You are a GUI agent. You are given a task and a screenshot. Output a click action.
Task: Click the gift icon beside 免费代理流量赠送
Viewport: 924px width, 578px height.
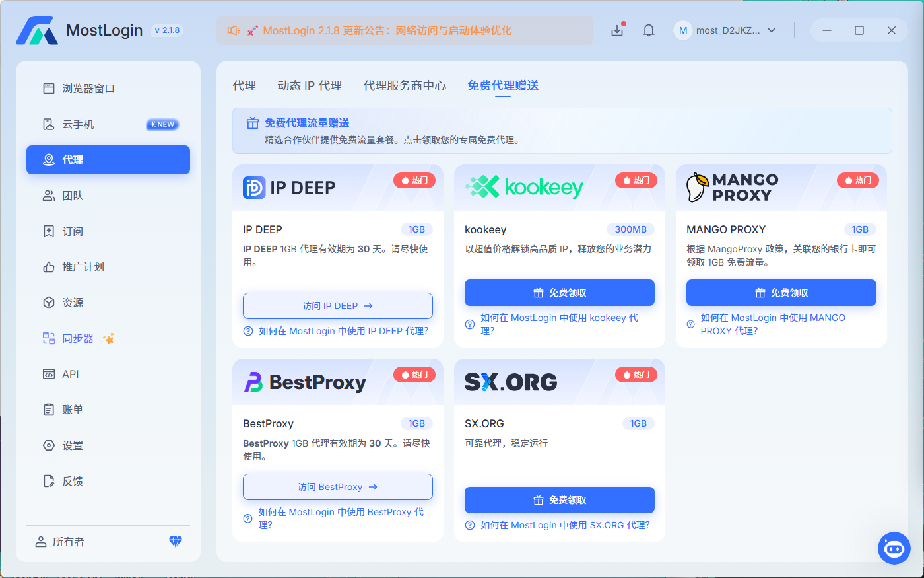point(252,123)
